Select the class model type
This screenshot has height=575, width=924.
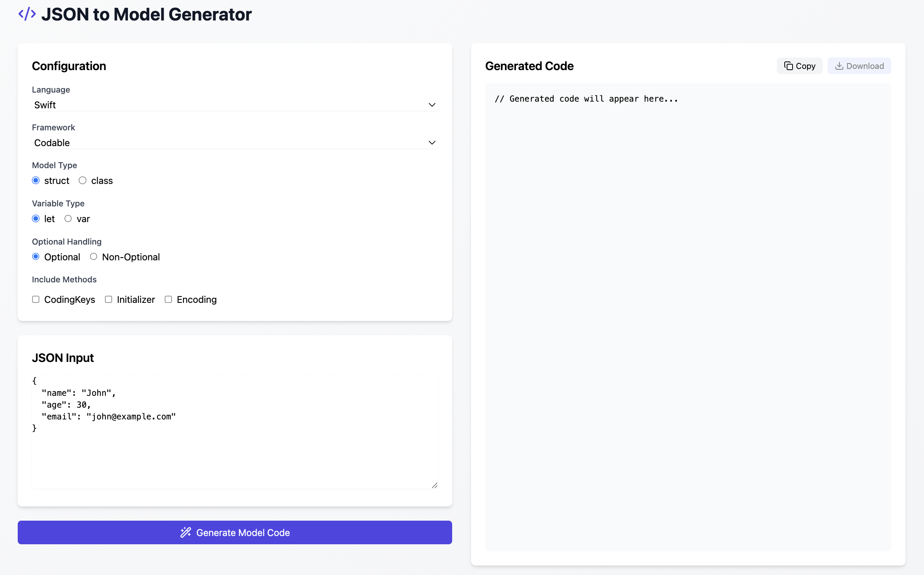point(83,180)
